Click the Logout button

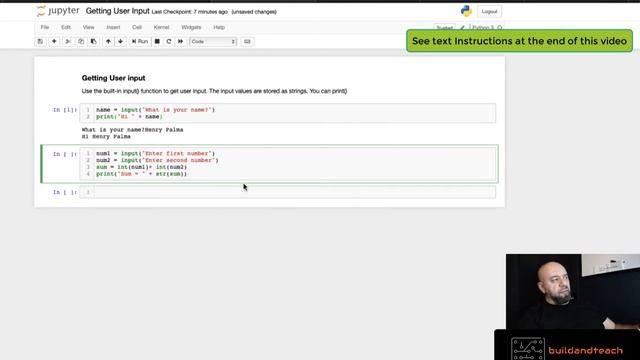pyautogui.click(x=489, y=11)
